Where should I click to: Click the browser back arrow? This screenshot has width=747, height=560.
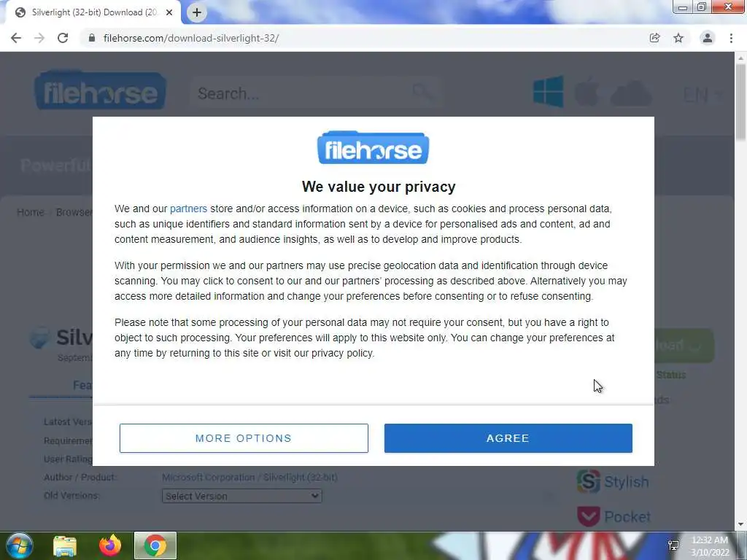point(16,38)
